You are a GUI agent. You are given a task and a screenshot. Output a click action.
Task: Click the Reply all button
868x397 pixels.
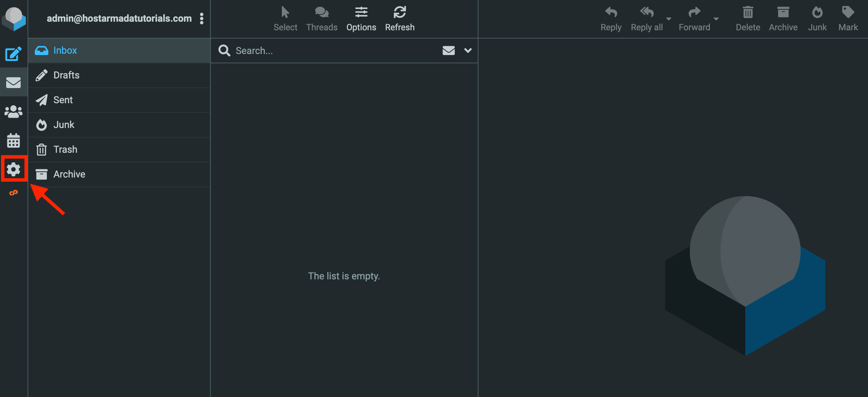pyautogui.click(x=647, y=19)
